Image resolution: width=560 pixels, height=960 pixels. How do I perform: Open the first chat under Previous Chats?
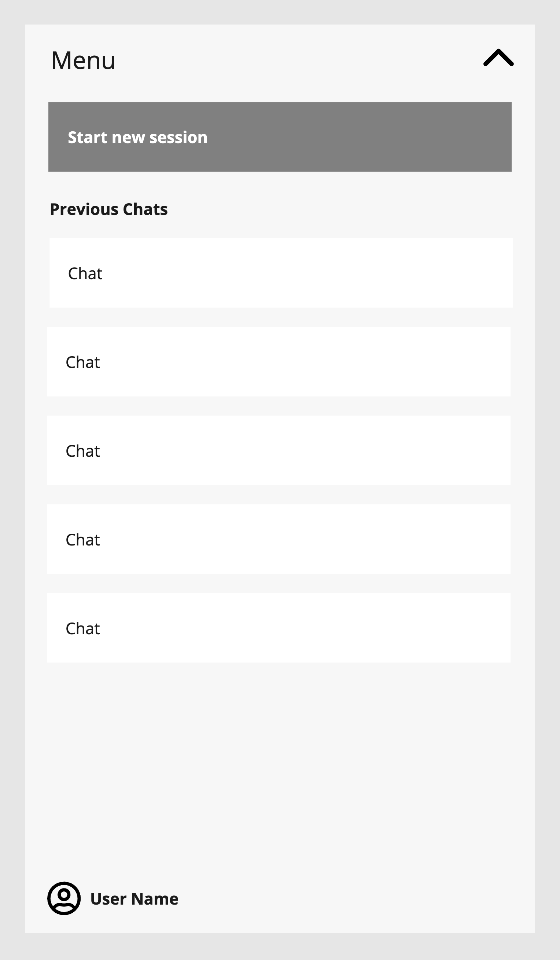tap(281, 273)
